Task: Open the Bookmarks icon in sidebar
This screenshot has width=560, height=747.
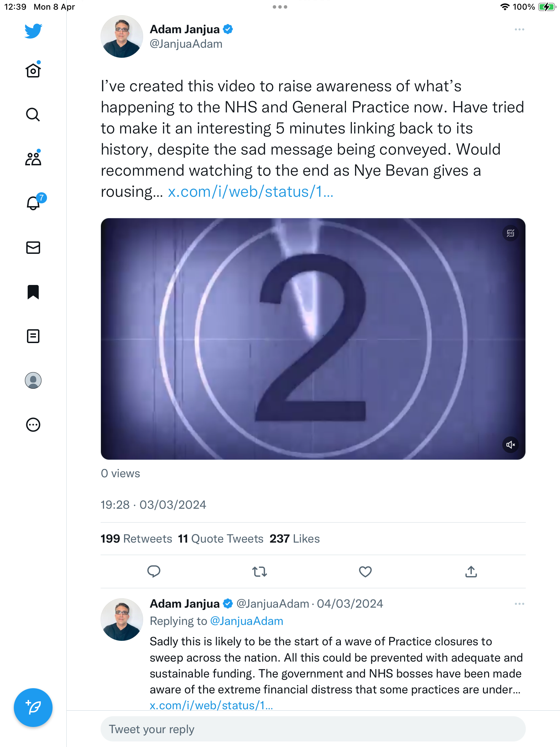Action: coord(33,292)
